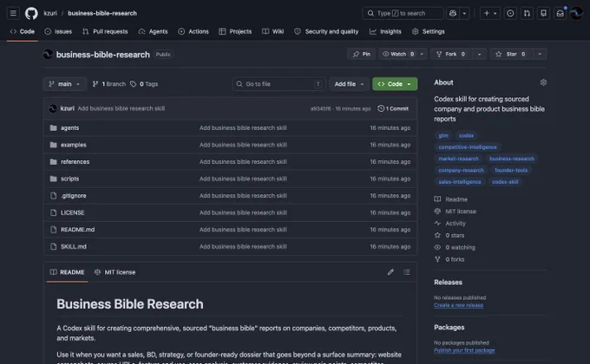The width and height of the screenshot is (590, 364).
Task: Open Activity link in About sidebar
Action: coord(450,224)
